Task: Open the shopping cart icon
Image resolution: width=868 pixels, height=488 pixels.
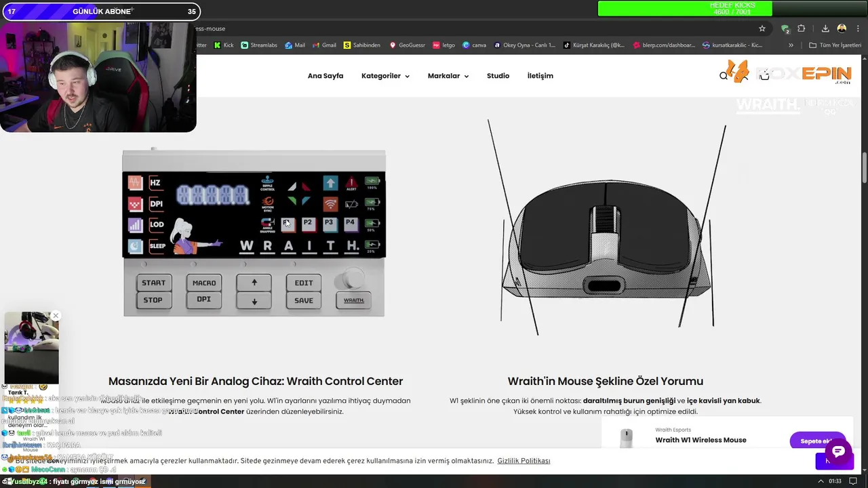Action: 764,76
